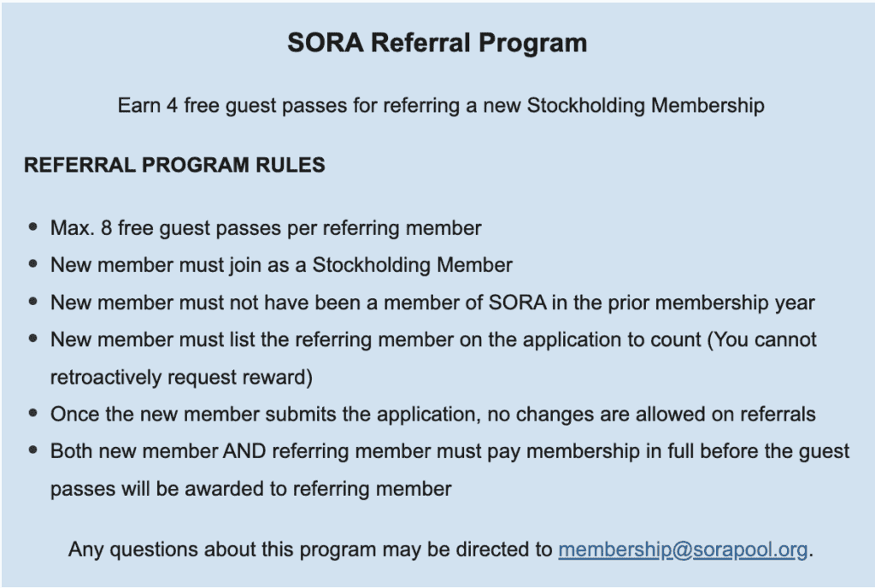Select the "prior membership year" rule text

coord(432,303)
